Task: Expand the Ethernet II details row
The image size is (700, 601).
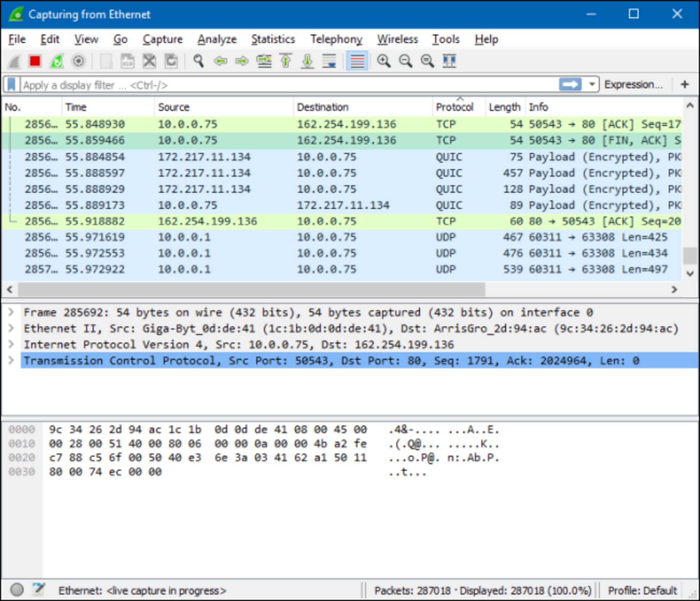Action: pos(11,328)
